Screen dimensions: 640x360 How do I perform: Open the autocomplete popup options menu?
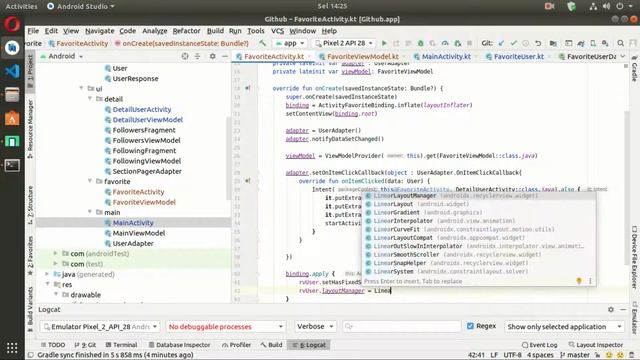coord(590,281)
